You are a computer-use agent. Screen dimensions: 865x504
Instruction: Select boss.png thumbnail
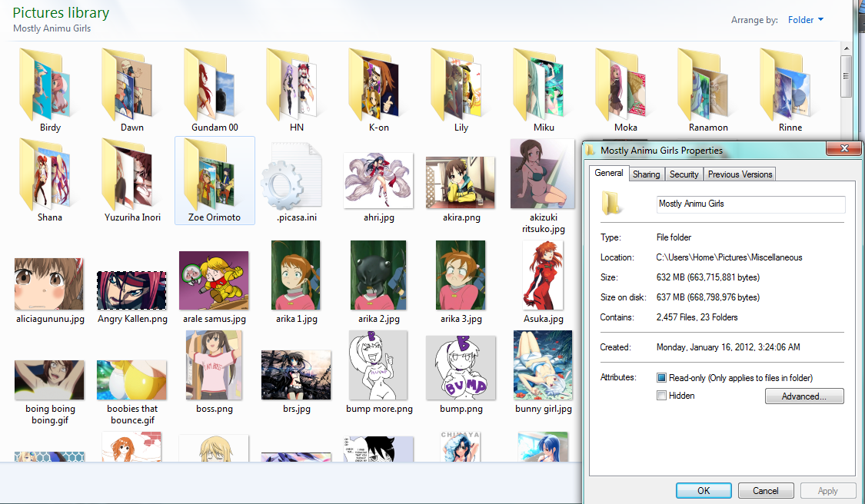point(214,365)
